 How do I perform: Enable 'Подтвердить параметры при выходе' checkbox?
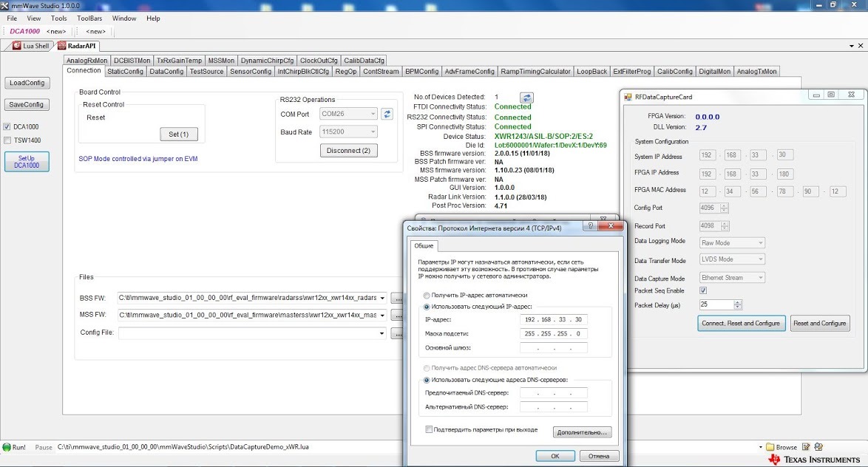[429, 429]
